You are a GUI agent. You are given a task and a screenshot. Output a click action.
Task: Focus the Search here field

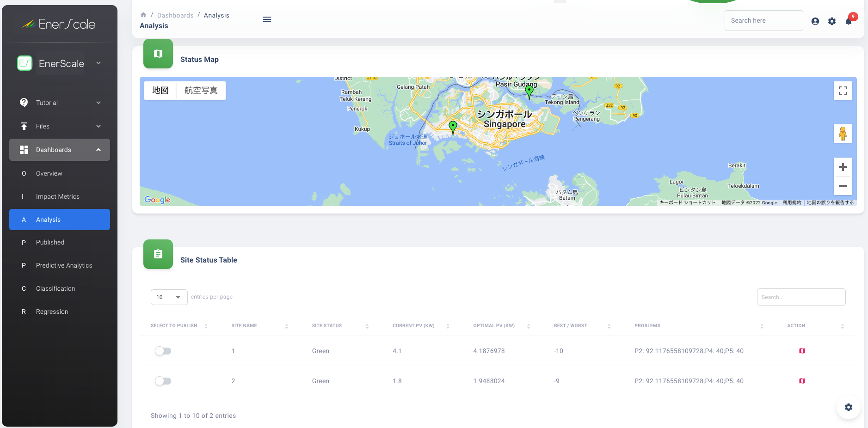click(x=764, y=20)
